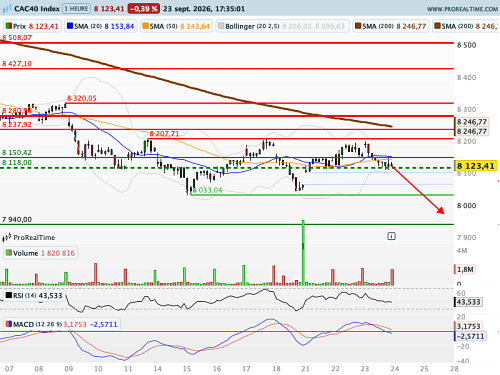The width and height of the screenshot is (500, 375).
Task: Click the 8 150,42 support level label
Action: [x=17, y=153]
